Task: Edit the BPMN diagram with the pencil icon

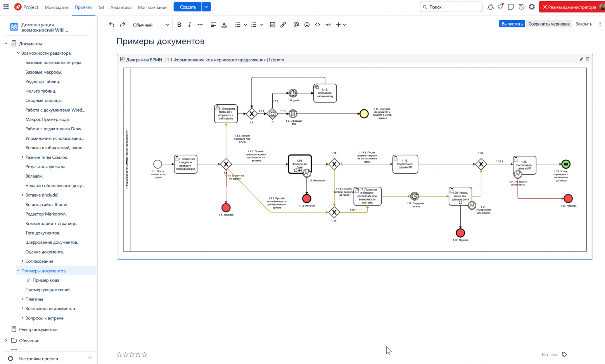Action: [x=581, y=59]
